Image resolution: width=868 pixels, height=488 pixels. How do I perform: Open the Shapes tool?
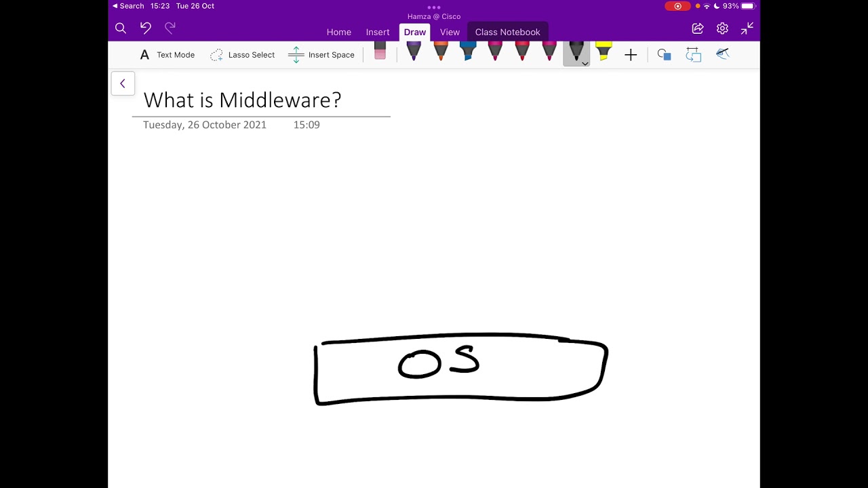coord(664,55)
